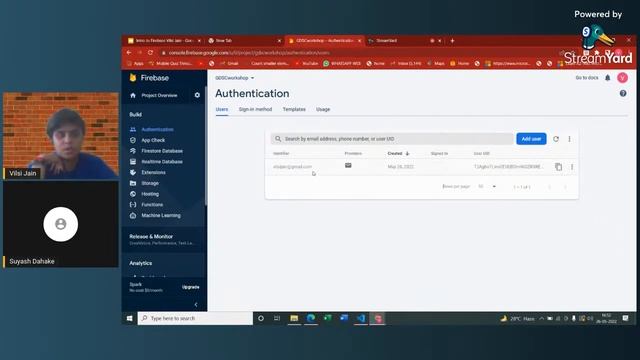
Task: Click the browser back arrow
Action: point(129,53)
